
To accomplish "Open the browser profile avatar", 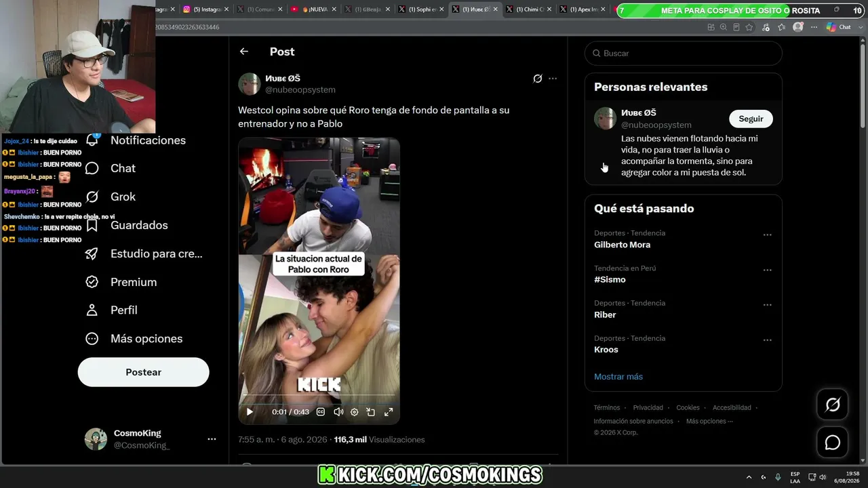I will point(798,27).
